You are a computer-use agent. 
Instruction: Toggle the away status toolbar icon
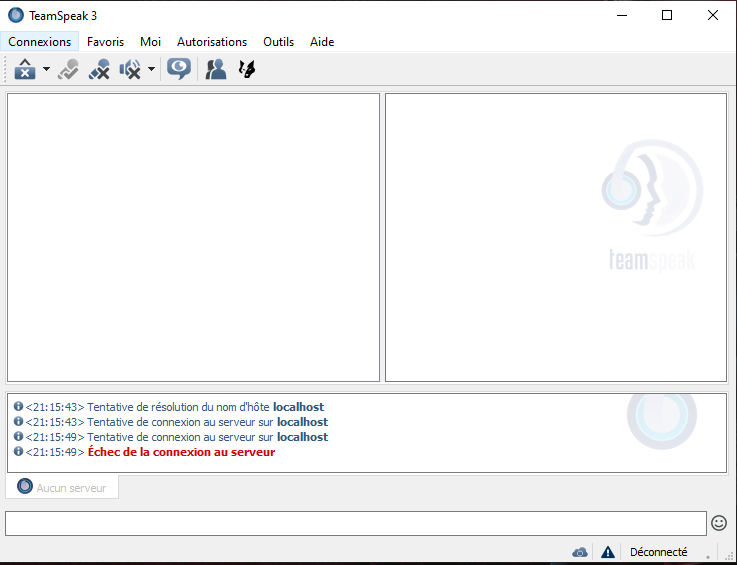69,69
